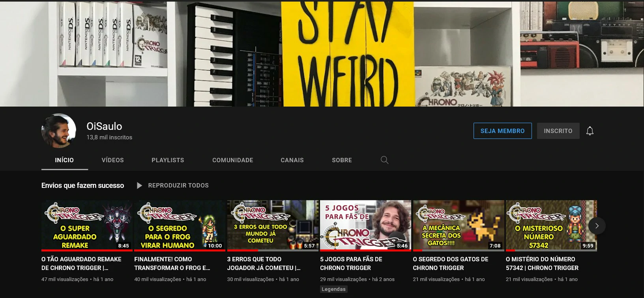
Task: Click the play icon beside Reproduzir Todos
Action: 139,186
